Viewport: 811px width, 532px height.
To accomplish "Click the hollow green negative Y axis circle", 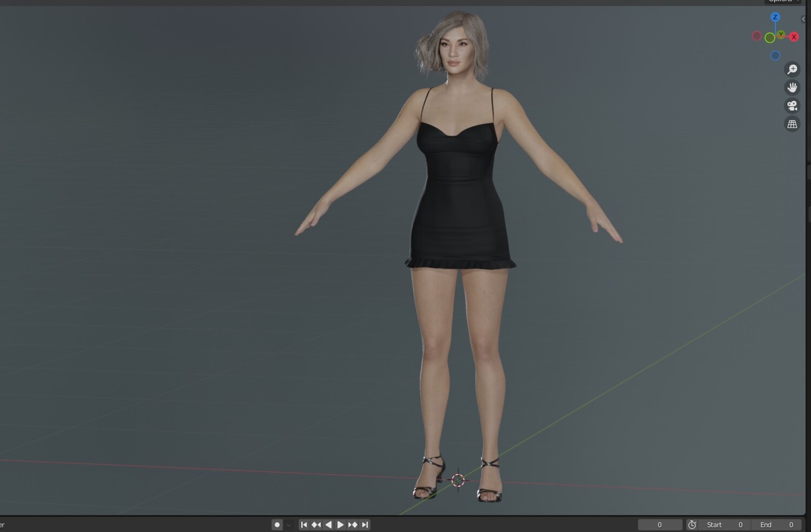I will click(770, 38).
